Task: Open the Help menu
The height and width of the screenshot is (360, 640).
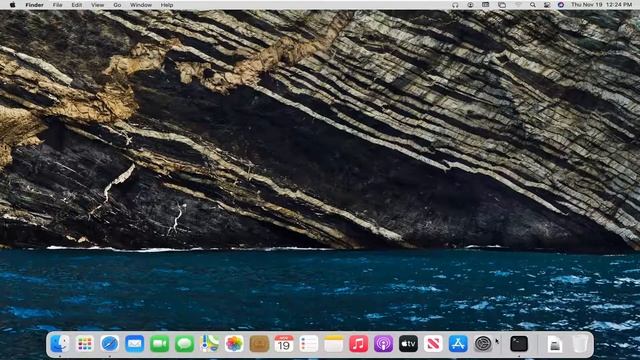Action: [167, 5]
